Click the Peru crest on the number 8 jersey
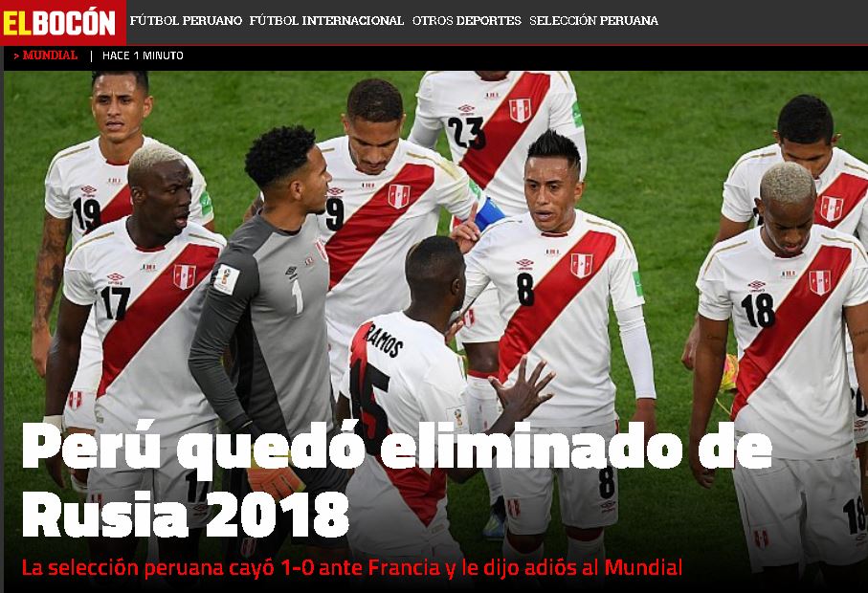868x593 pixels. 581,266
